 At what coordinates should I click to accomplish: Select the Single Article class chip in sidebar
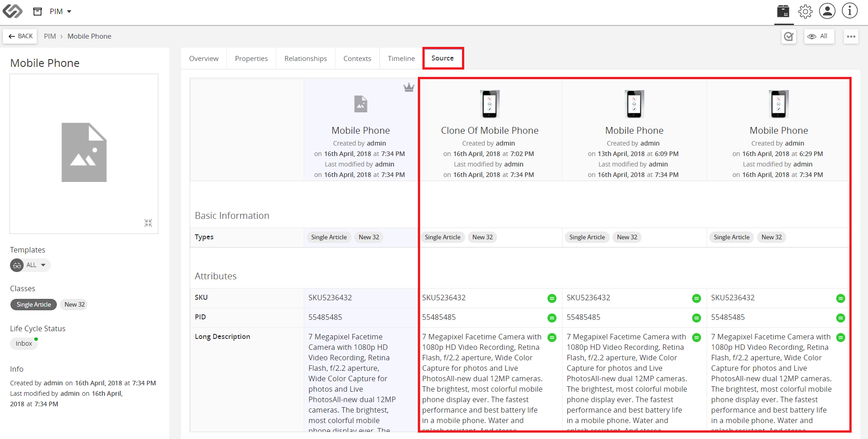34,305
